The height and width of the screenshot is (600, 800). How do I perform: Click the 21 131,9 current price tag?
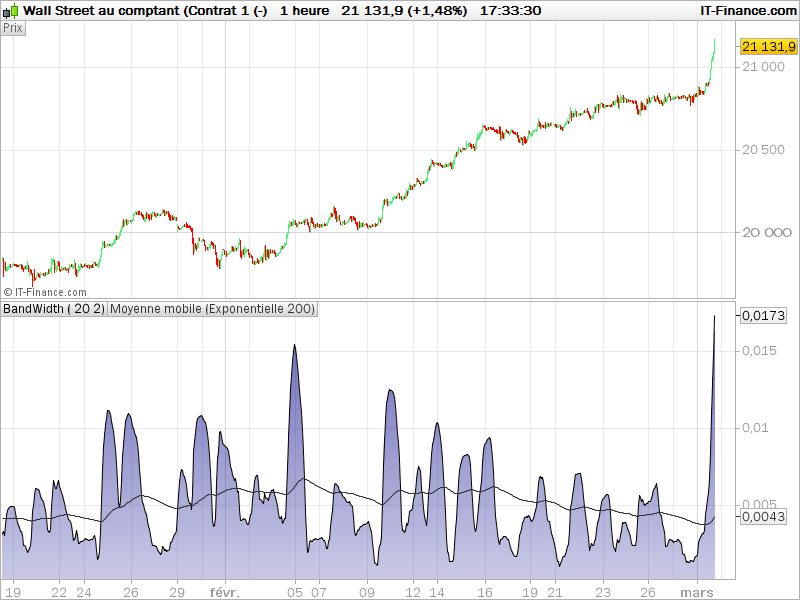click(768, 46)
